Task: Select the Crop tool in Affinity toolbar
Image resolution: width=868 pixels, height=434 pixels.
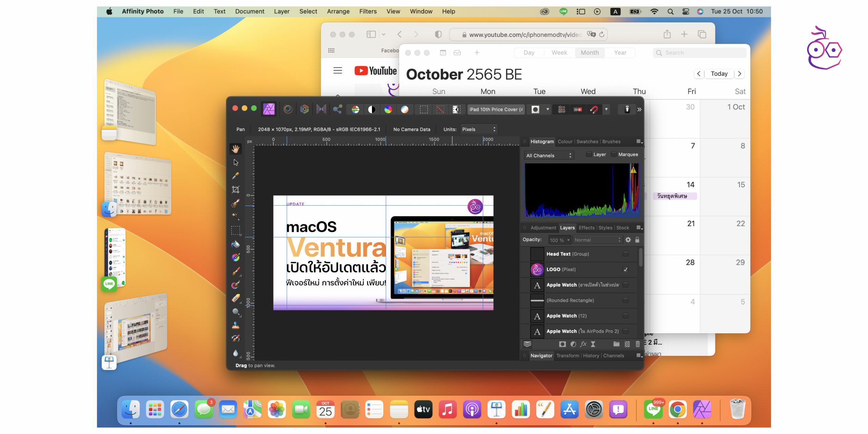Action: point(235,190)
